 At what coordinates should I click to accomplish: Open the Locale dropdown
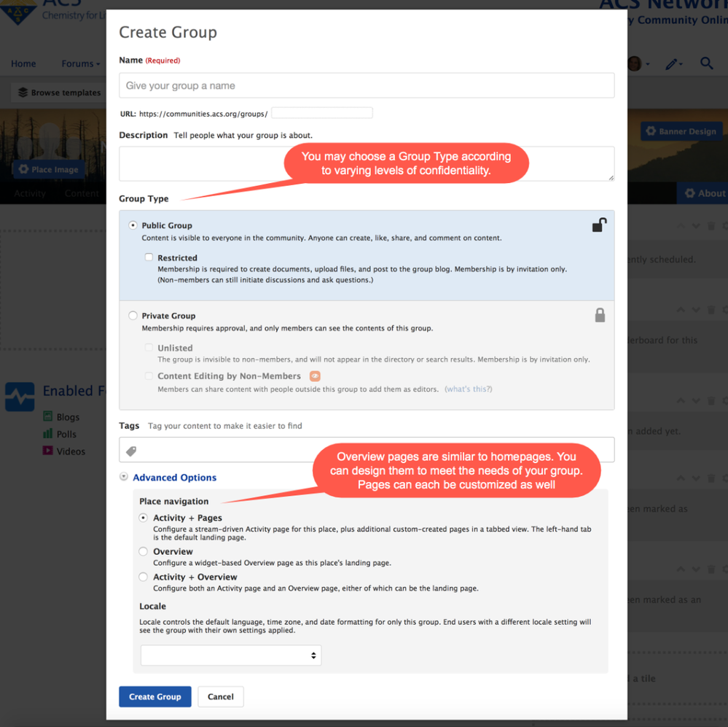[x=230, y=655]
